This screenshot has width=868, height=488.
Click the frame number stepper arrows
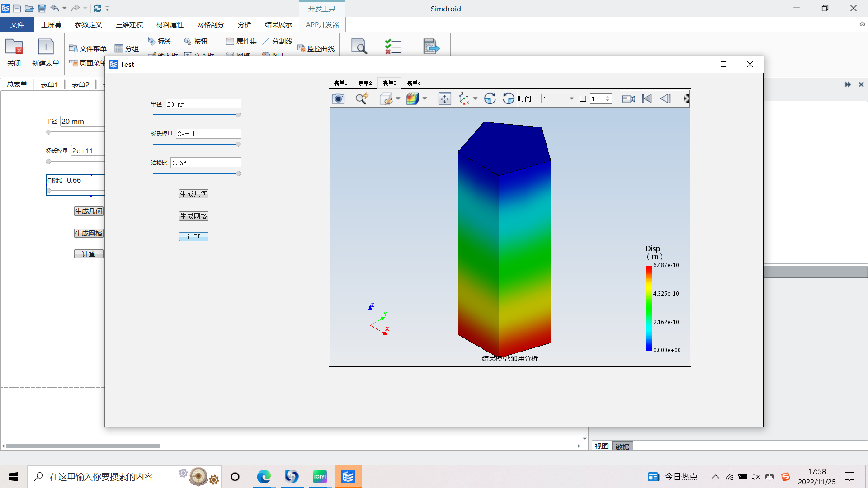608,99
